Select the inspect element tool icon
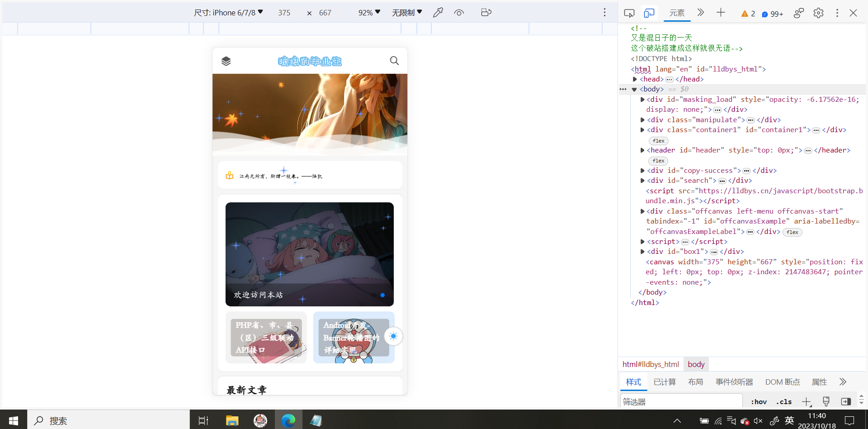868x429 pixels. point(629,13)
